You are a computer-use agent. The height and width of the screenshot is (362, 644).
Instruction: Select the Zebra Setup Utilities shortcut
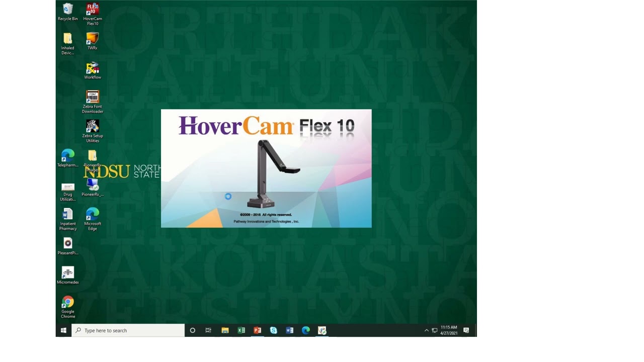[93, 131]
